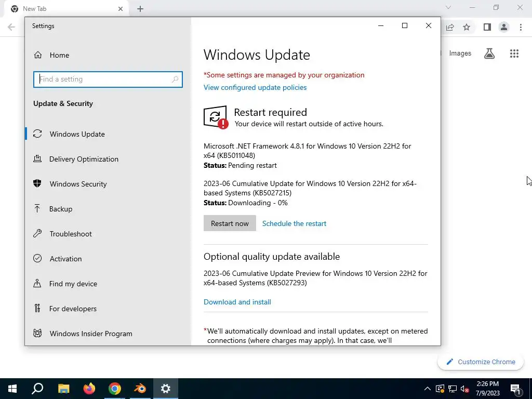Viewport: 532px width, 399px height.
Task: Switch to Chrome on the taskbar
Action: (115, 389)
